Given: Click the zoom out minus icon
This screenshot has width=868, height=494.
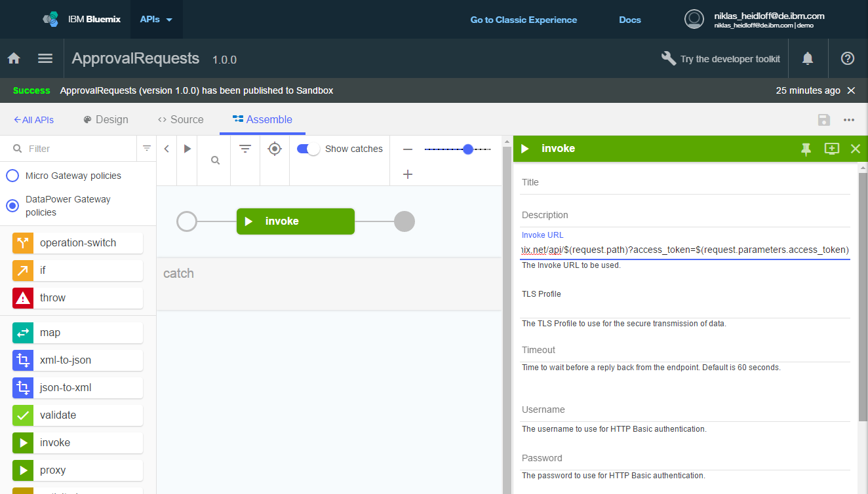Looking at the screenshot, I should coord(408,149).
